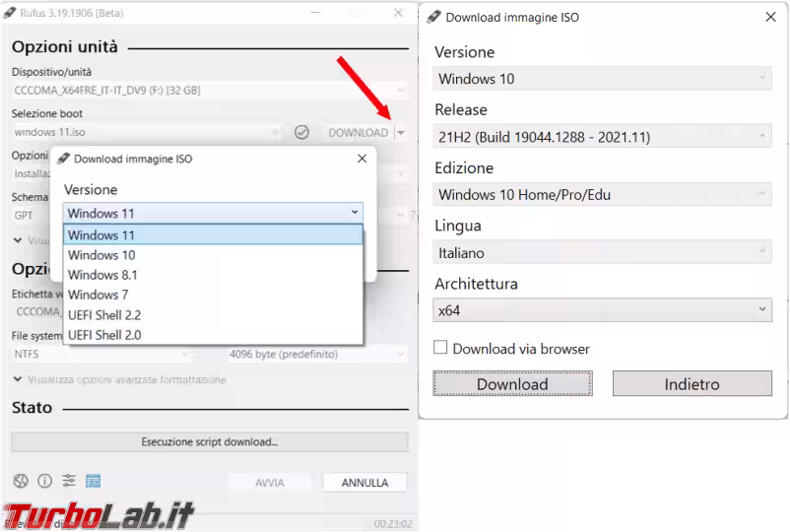The width and height of the screenshot is (790, 532).
Task: Click the DOWNLOAD button in Rufus
Action: point(359,132)
